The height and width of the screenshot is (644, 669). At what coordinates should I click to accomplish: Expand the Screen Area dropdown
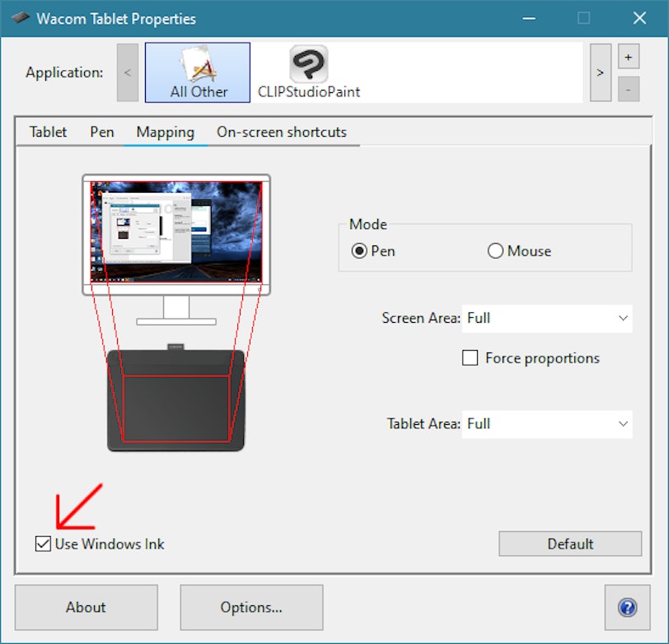(547, 318)
